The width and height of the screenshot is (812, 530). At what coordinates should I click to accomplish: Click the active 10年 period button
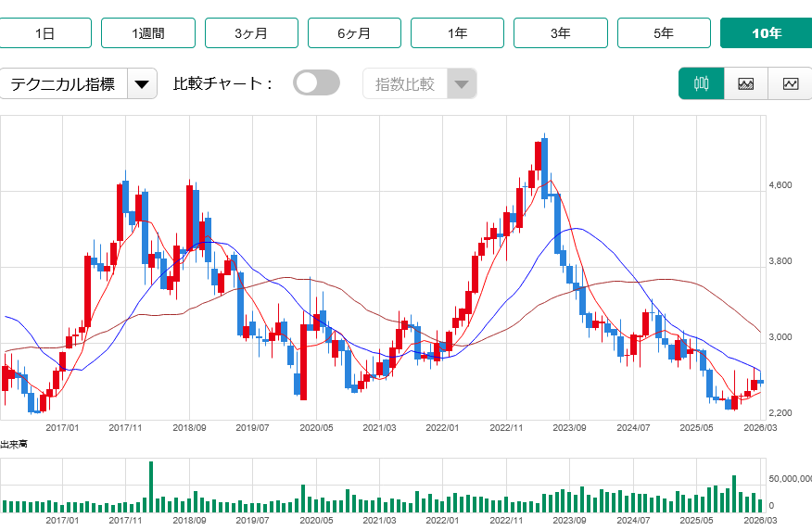[766, 33]
